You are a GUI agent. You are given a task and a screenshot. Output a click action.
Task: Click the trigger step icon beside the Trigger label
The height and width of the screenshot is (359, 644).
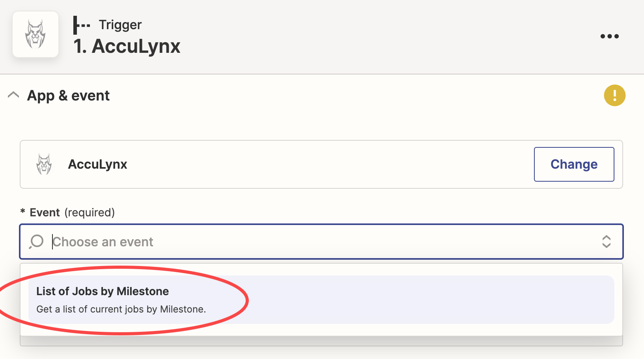(82, 25)
